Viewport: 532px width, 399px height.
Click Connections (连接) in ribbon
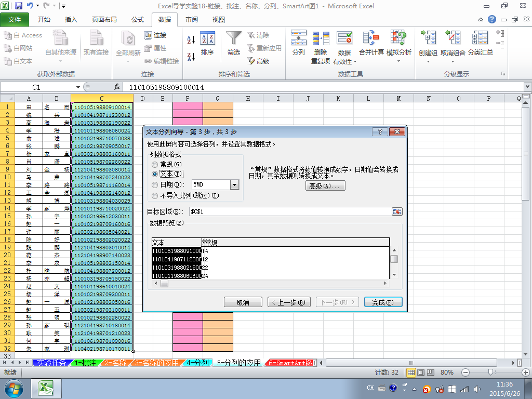[x=155, y=35]
